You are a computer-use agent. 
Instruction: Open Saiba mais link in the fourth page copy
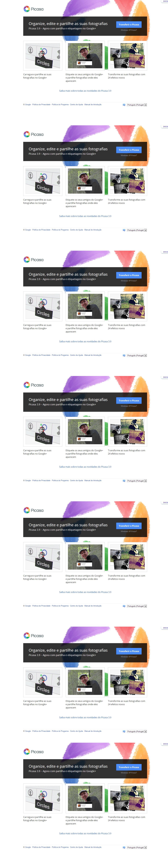pyautogui.click(x=85, y=467)
